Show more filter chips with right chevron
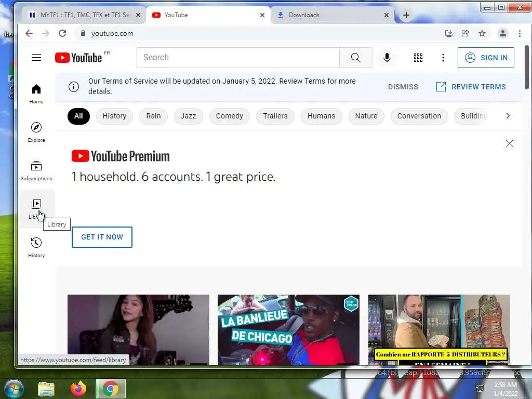 (508, 116)
